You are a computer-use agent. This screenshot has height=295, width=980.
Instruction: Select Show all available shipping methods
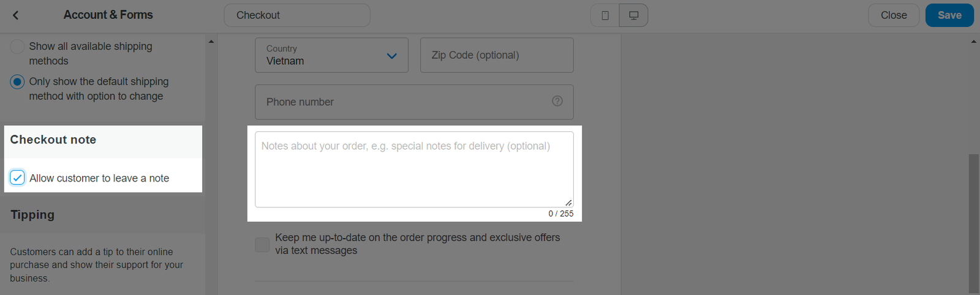pos(17,47)
